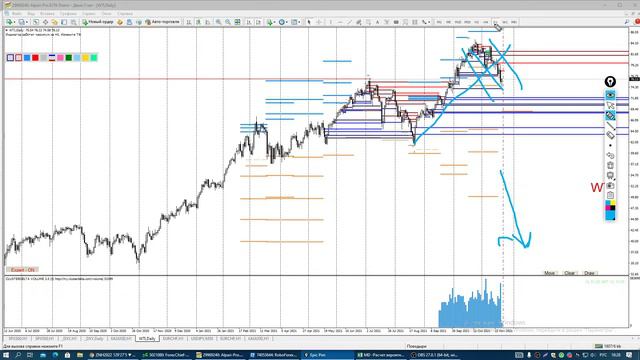The height and width of the screenshot is (360, 640).
Task: Select the Text 'A' tool
Action: [377, 22]
